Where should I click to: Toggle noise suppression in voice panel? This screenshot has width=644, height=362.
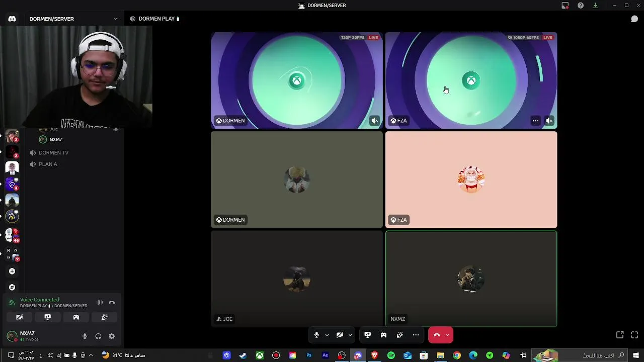point(100,303)
